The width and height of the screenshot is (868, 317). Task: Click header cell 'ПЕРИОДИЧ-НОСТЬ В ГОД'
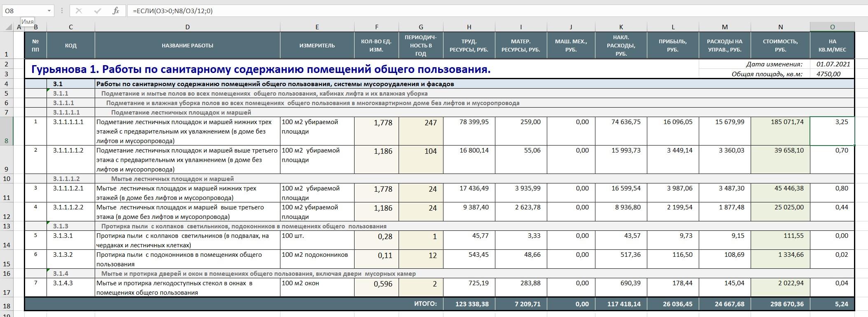[421, 45]
